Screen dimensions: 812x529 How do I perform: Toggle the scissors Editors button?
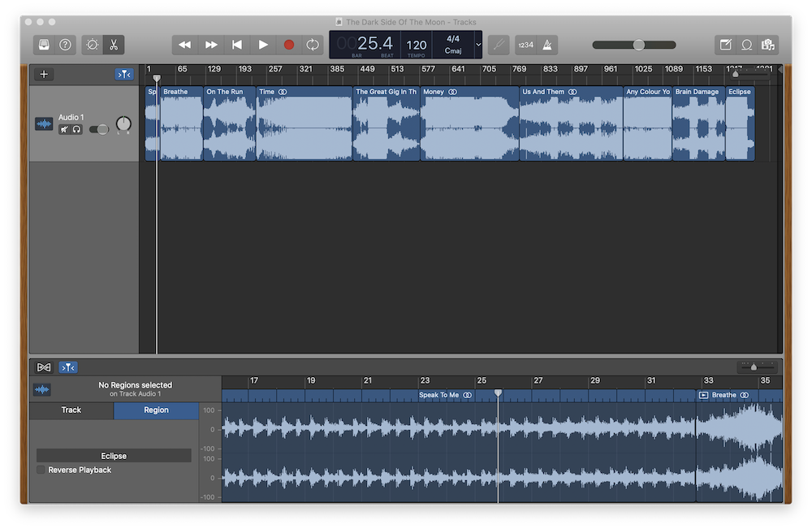click(114, 45)
